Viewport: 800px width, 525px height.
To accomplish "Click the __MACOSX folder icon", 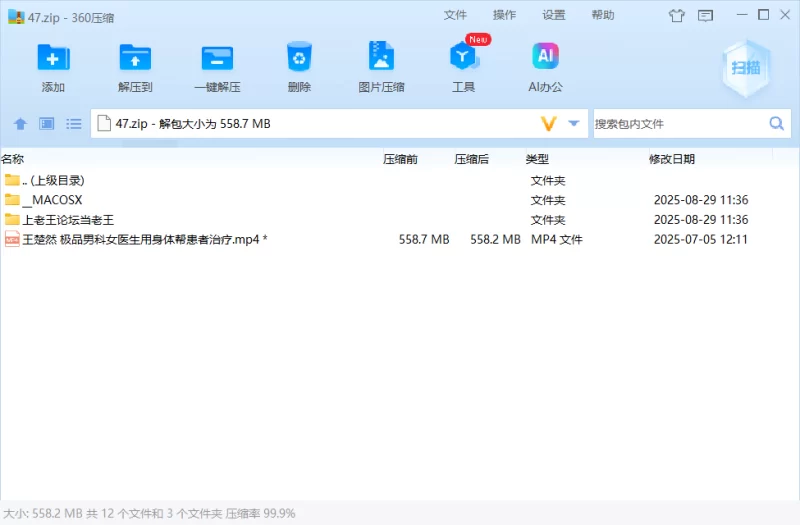I will pyautogui.click(x=12, y=199).
